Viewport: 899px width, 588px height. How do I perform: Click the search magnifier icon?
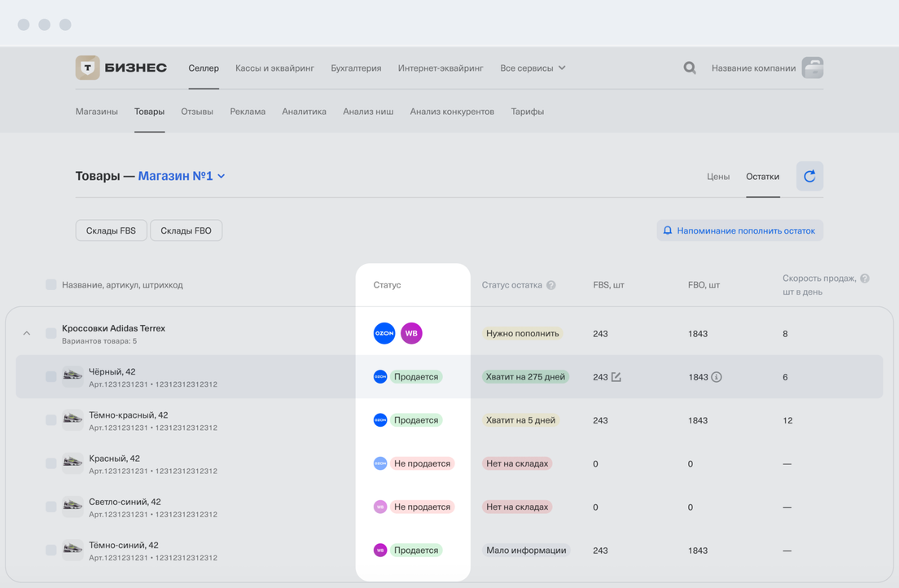[x=690, y=68]
